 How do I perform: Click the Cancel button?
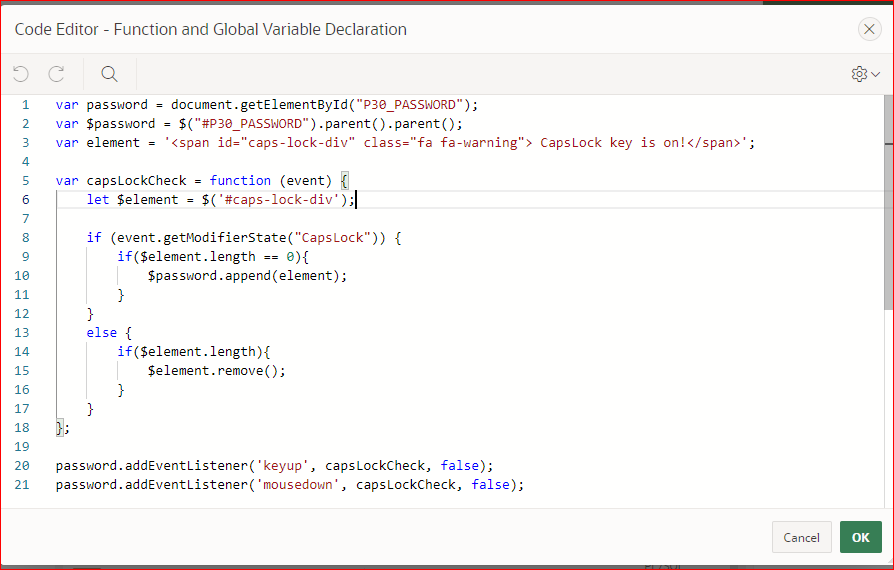click(801, 538)
